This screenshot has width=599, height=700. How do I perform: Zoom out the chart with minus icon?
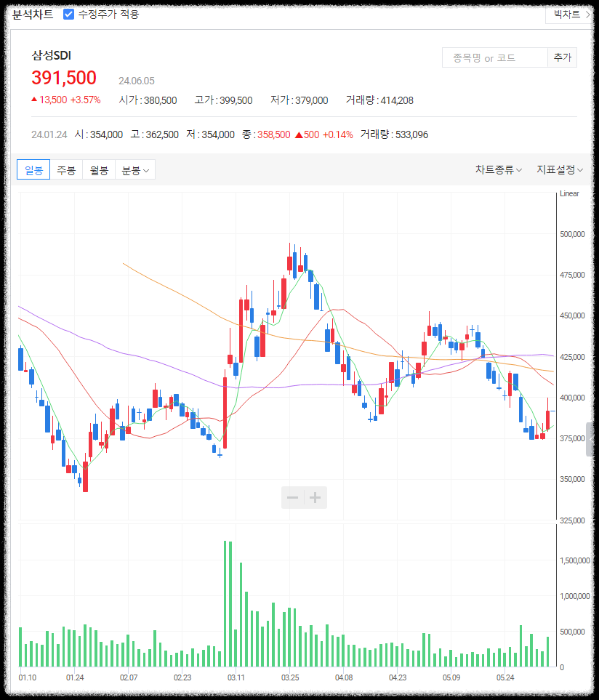[x=293, y=497]
